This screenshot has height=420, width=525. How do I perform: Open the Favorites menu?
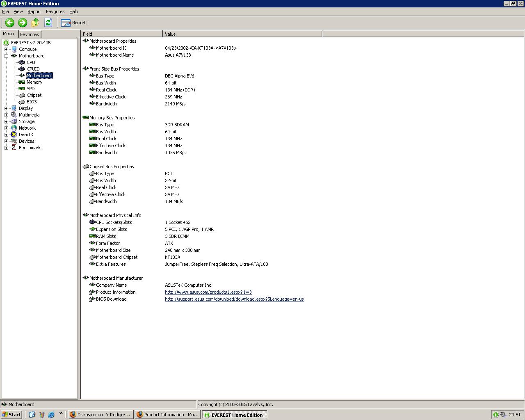pyautogui.click(x=55, y=11)
